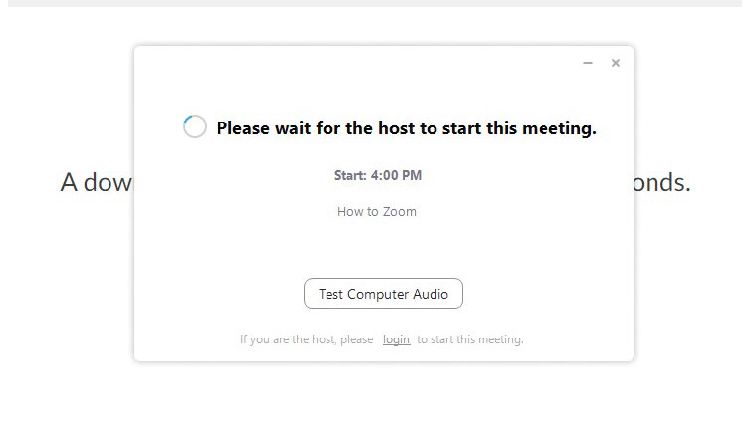The image size is (744, 442).
Task: Click the Test Computer Audio button
Action: (x=383, y=294)
